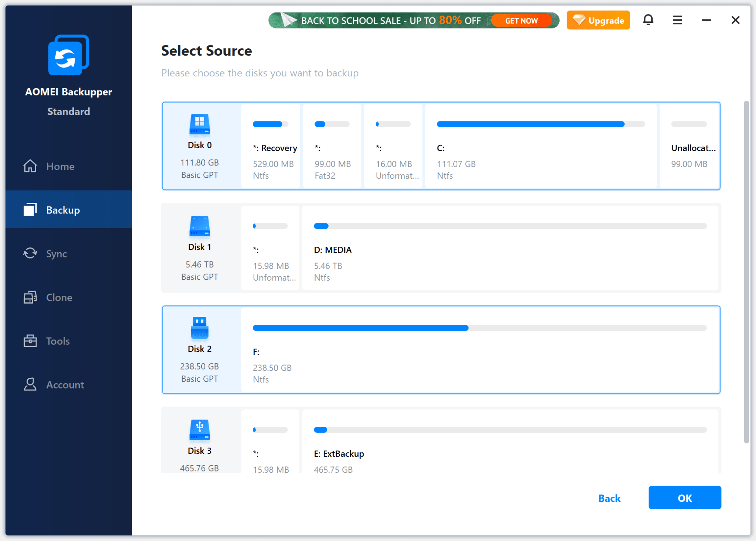Go to the Home menu item

pos(69,166)
